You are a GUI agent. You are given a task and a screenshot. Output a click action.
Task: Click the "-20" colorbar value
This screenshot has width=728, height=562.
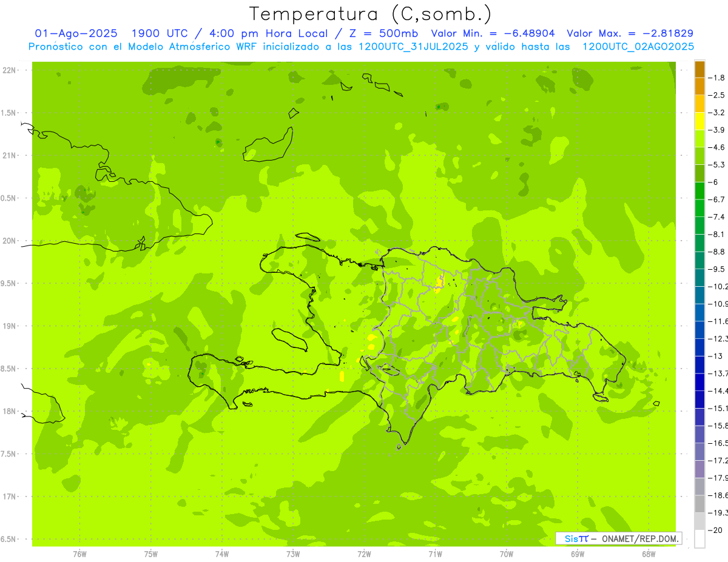716,530
